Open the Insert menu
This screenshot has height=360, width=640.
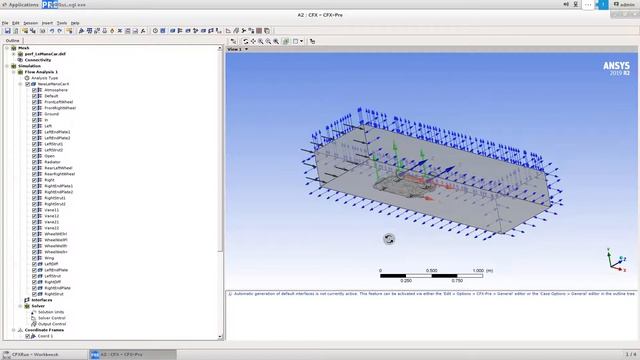pyautogui.click(x=47, y=23)
